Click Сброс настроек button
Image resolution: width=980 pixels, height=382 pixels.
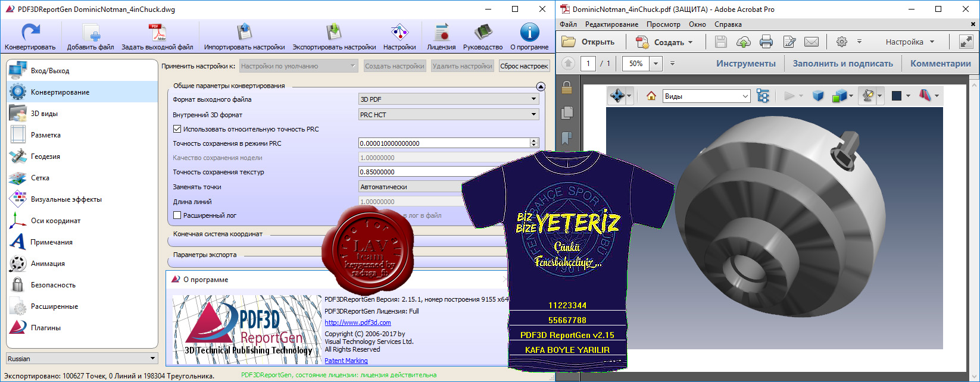click(524, 66)
